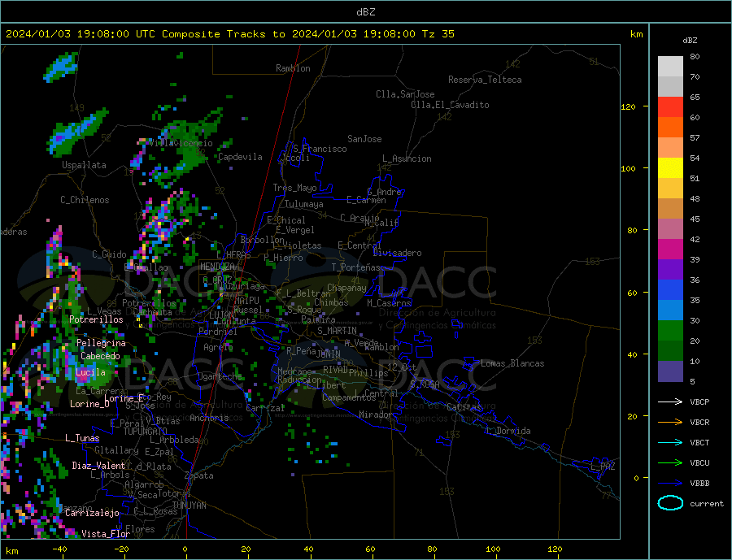Click the -40 tick on bottom km axis

pyautogui.click(x=59, y=549)
